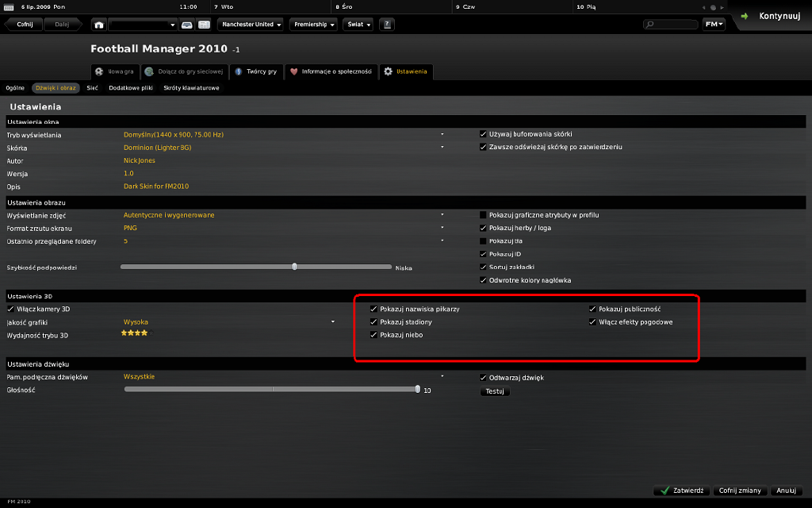Open Dołącz do gry sieciowej tab
Viewport: 812px width, 508px height.
[184, 71]
